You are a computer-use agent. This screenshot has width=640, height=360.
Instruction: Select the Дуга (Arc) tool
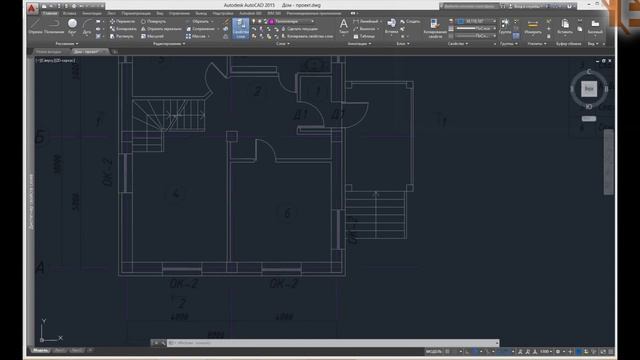(87, 27)
